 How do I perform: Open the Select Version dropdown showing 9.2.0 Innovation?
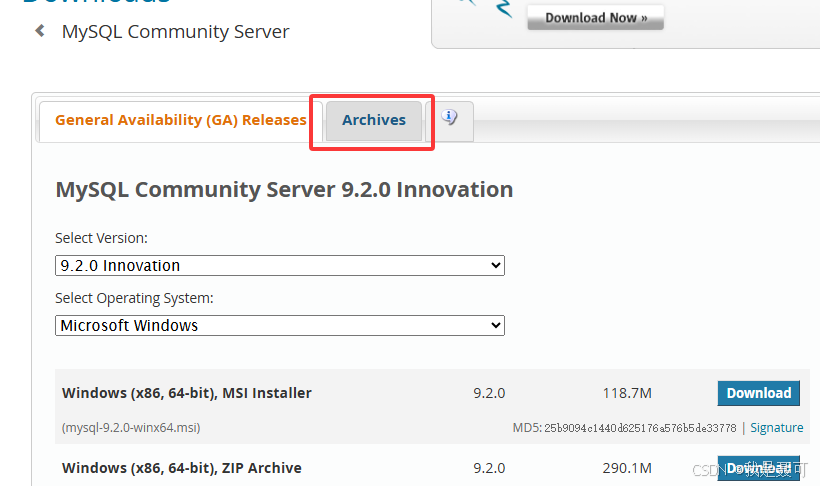point(280,265)
